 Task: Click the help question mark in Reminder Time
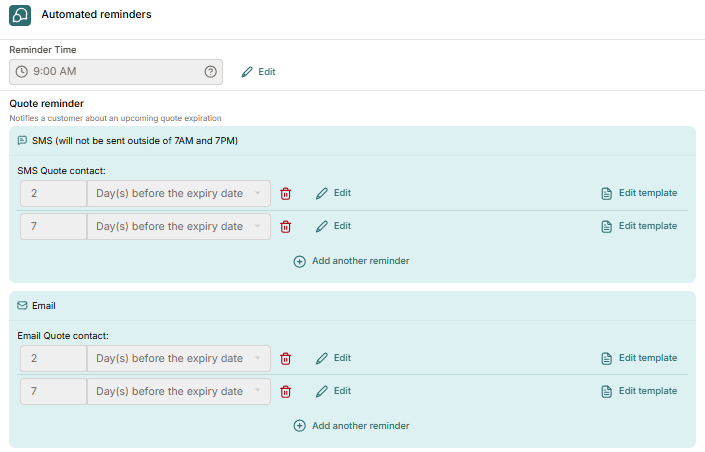point(210,72)
